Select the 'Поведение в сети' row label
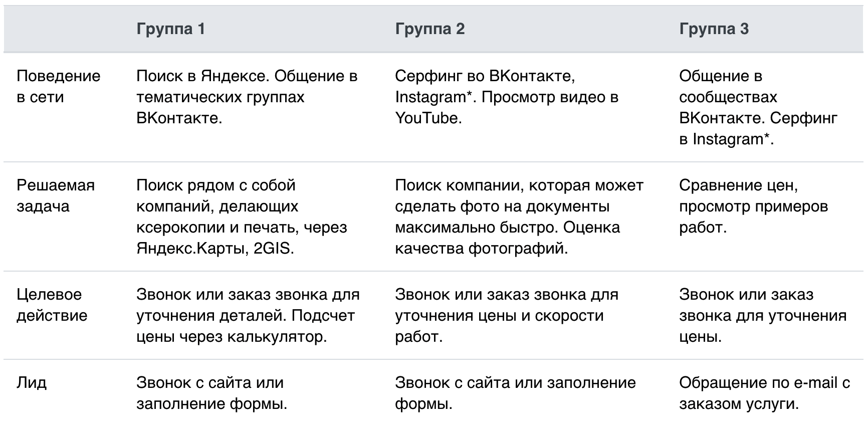 tap(58, 86)
